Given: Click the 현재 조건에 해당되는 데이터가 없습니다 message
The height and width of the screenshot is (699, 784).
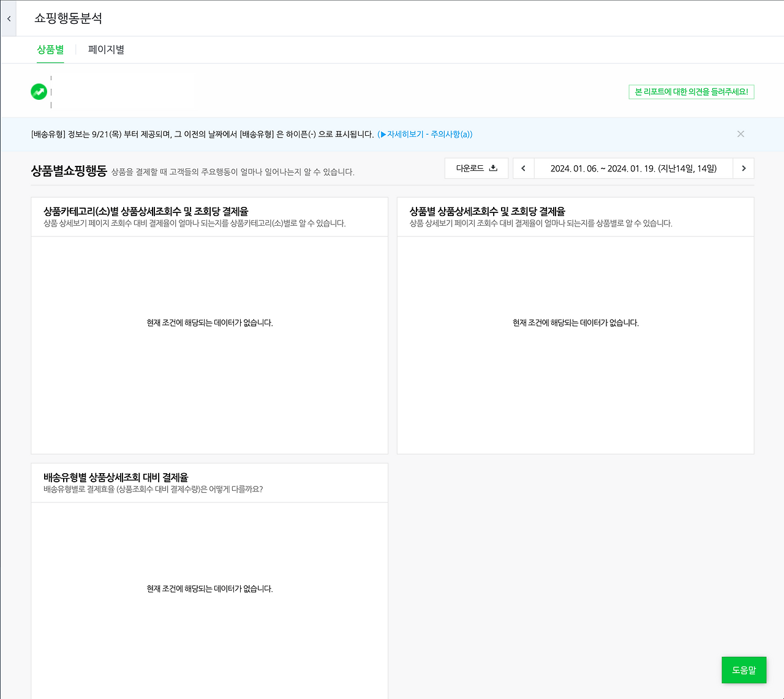Looking at the screenshot, I should click(x=209, y=323).
